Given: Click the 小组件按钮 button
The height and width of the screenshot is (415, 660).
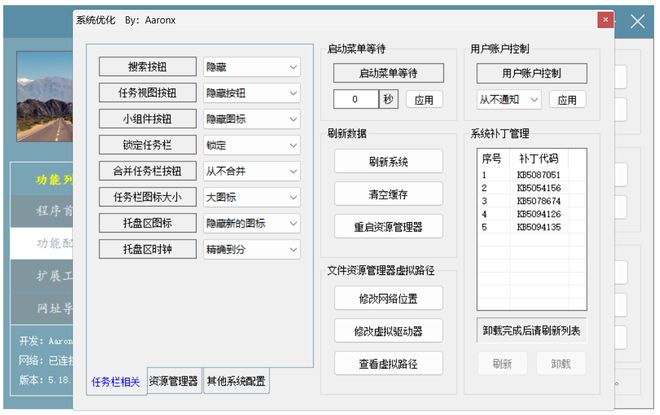Looking at the screenshot, I should coord(147,119).
